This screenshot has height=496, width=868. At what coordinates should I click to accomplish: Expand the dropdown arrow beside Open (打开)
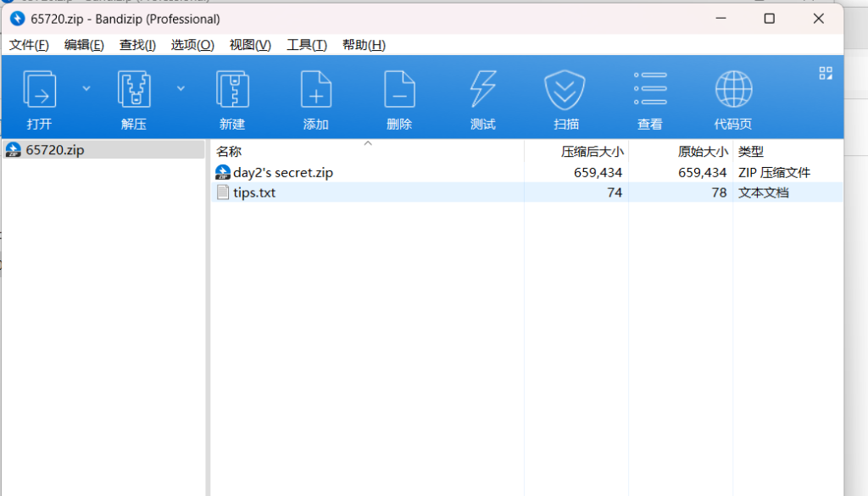point(86,87)
